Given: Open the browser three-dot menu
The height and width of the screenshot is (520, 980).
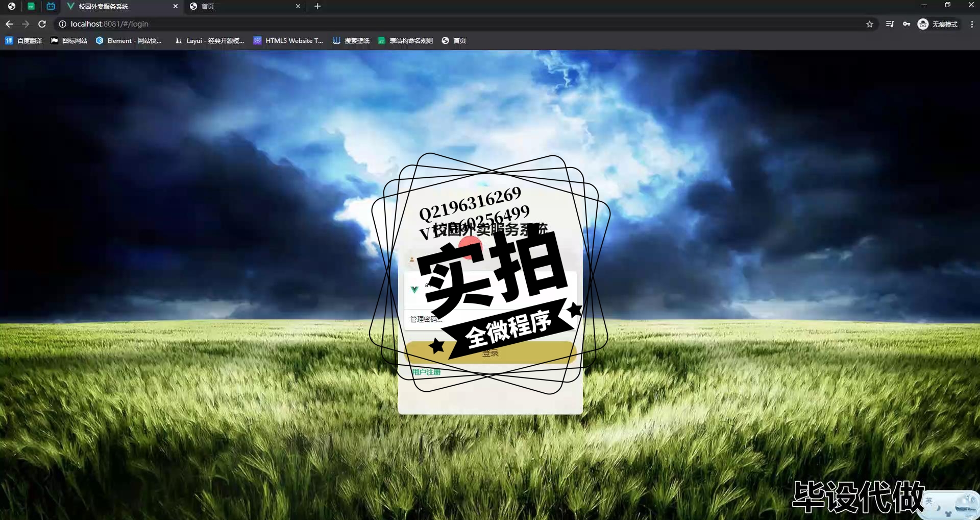Looking at the screenshot, I should click(x=972, y=24).
